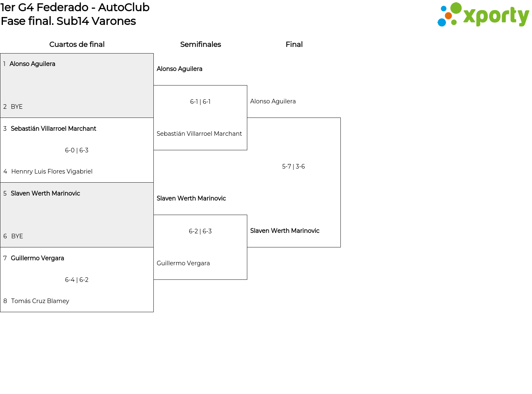This screenshot has width=532, height=394.
Task: Click the final score 5-7 | 3-6
Action: click(293, 166)
